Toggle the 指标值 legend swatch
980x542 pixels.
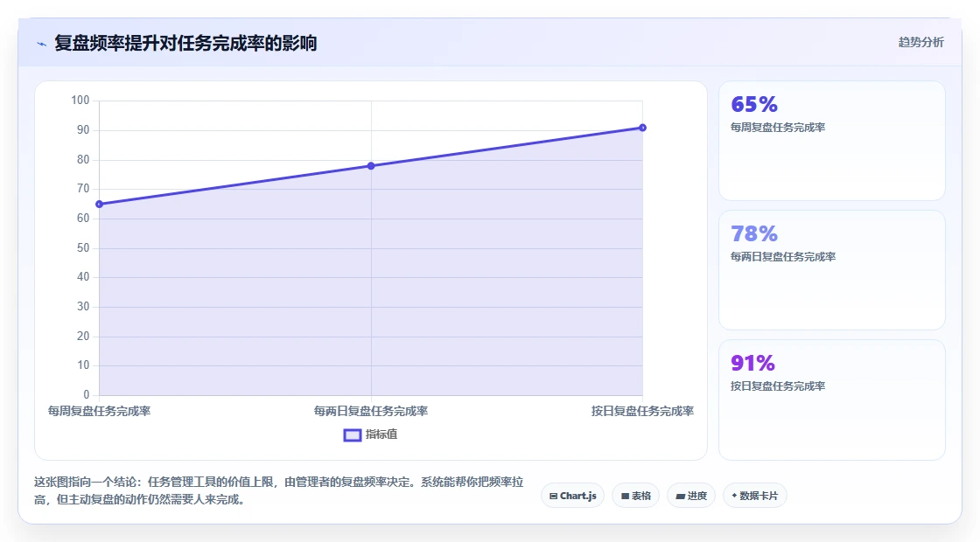(353, 435)
